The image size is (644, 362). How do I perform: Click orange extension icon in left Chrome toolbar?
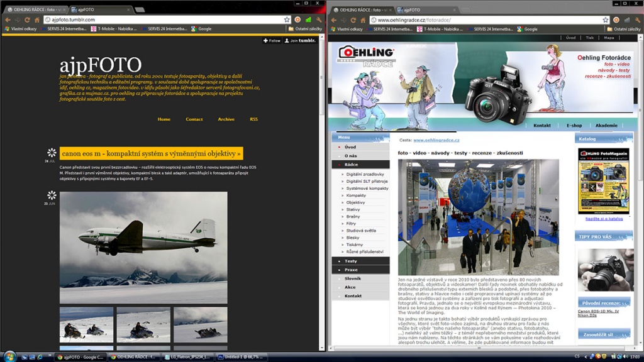(297, 19)
